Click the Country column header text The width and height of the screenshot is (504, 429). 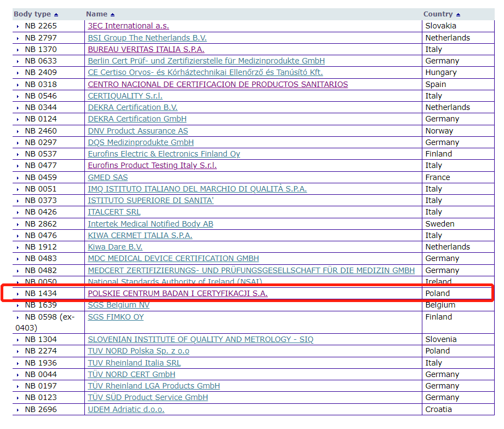(438, 14)
